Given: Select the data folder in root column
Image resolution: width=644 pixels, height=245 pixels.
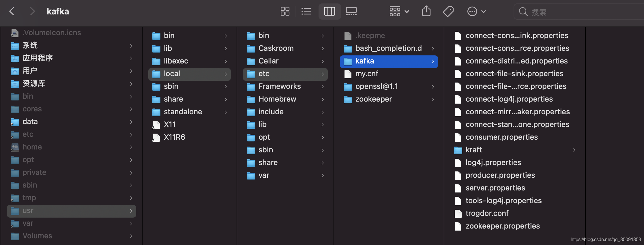Looking at the screenshot, I should click(72, 122).
